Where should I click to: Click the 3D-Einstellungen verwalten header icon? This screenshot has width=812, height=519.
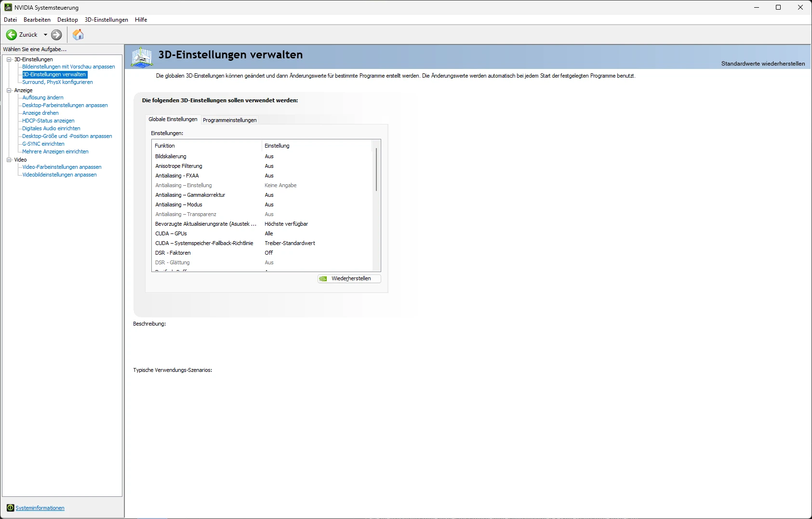142,57
